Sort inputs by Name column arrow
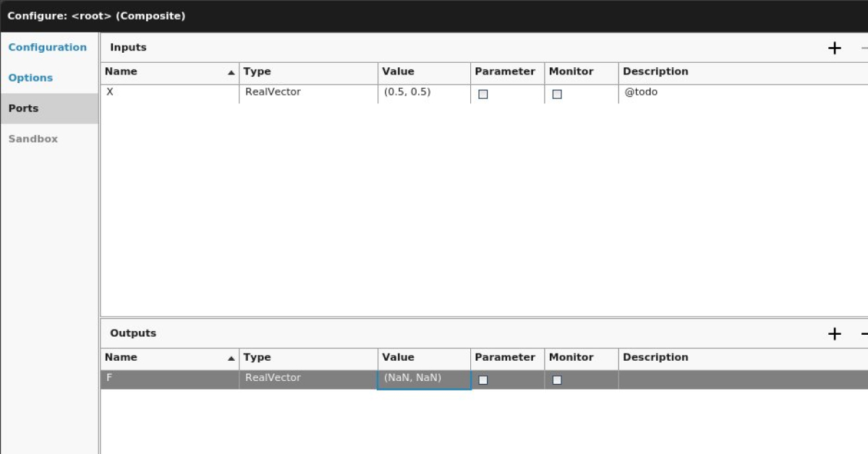The image size is (868, 454). tap(231, 72)
